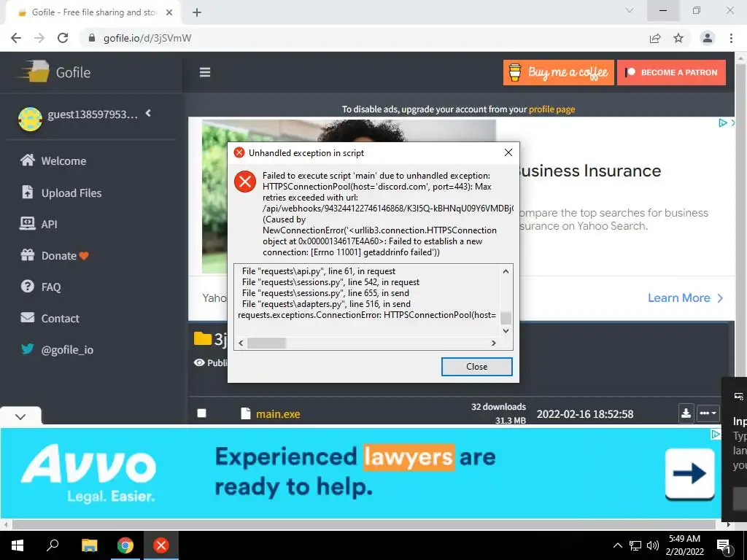This screenshot has width=747, height=560.
Task: Click the vertical scrollbar thumb in the traceback
Action: 506,318
